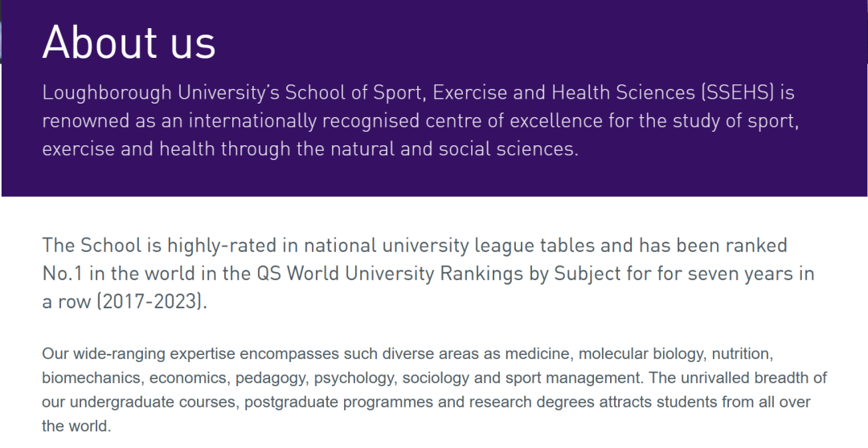The width and height of the screenshot is (868, 448).
Task: Click the word "psychology" in the paragraph
Action: click(x=354, y=377)
